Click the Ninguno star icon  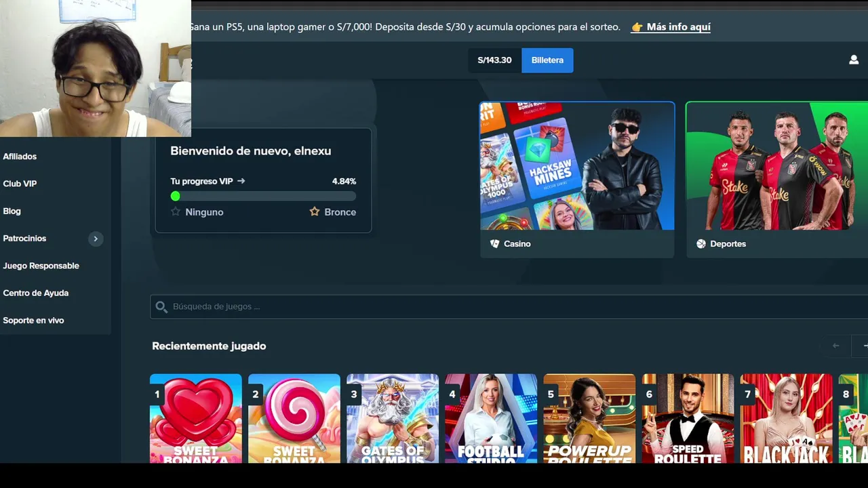coord(176,211)
